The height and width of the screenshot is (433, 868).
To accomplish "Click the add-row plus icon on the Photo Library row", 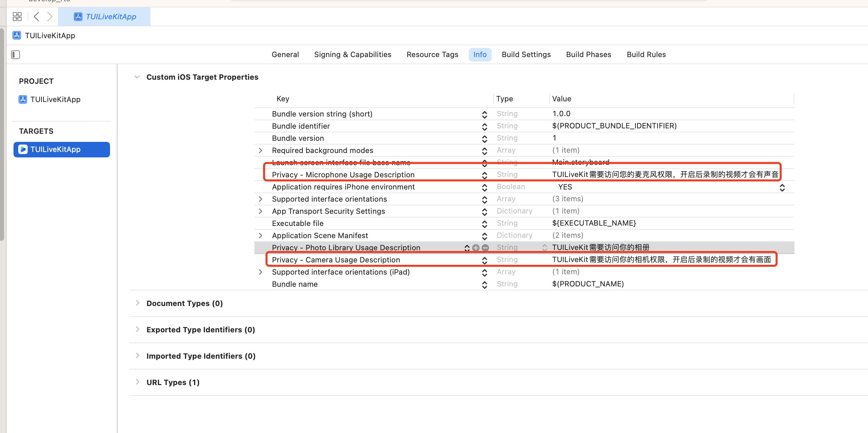I will pos(476,248).
